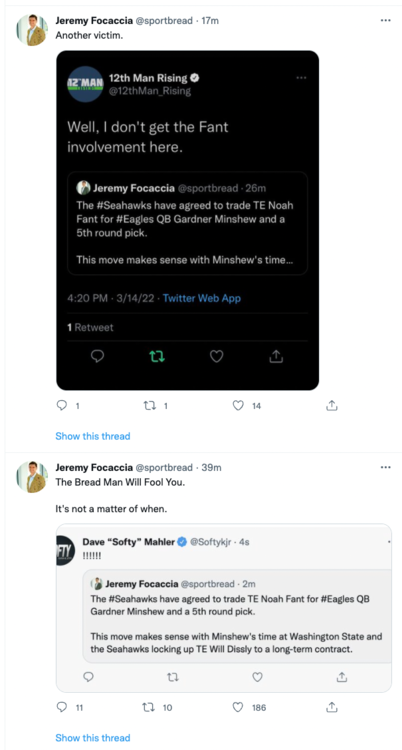Click the heart icon in Softy's quoted tweet
402x750 pixels.
point(257,677)
